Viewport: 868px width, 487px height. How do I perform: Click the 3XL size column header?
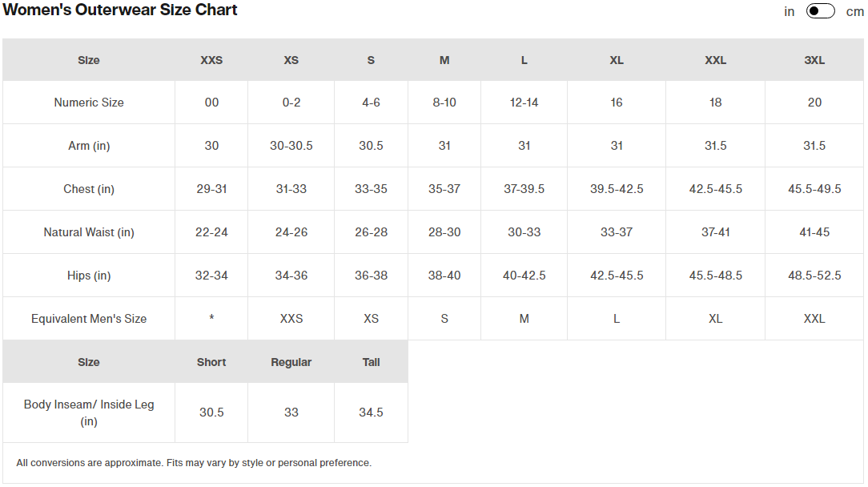point(814,60)
